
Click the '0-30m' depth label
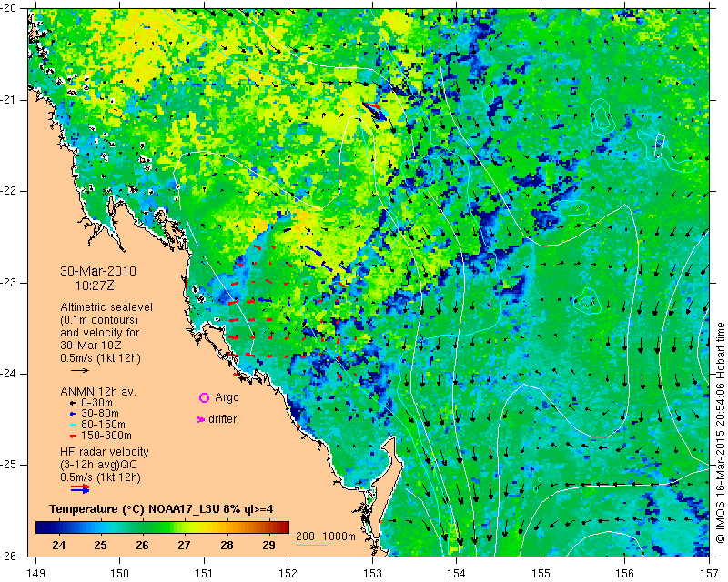point(96,403)
